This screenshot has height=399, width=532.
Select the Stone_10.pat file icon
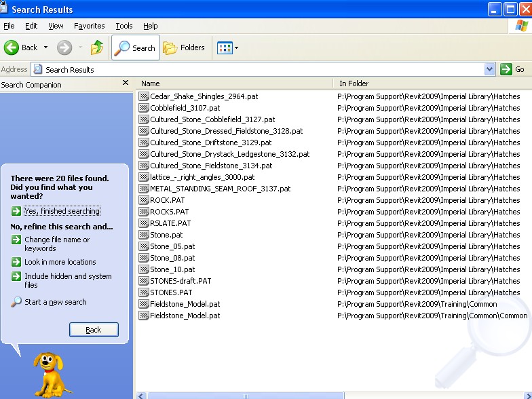coord(144,269)
